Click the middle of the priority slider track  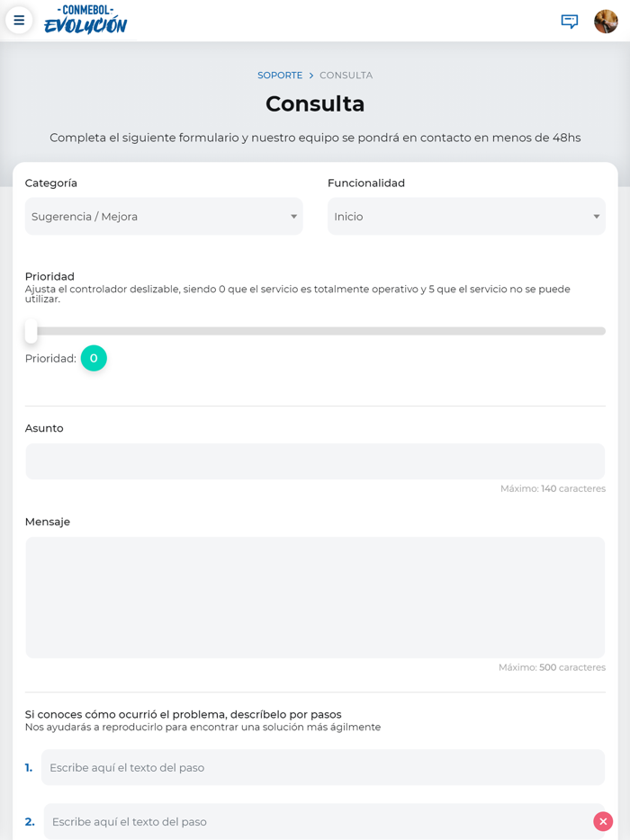coord(315,331)
